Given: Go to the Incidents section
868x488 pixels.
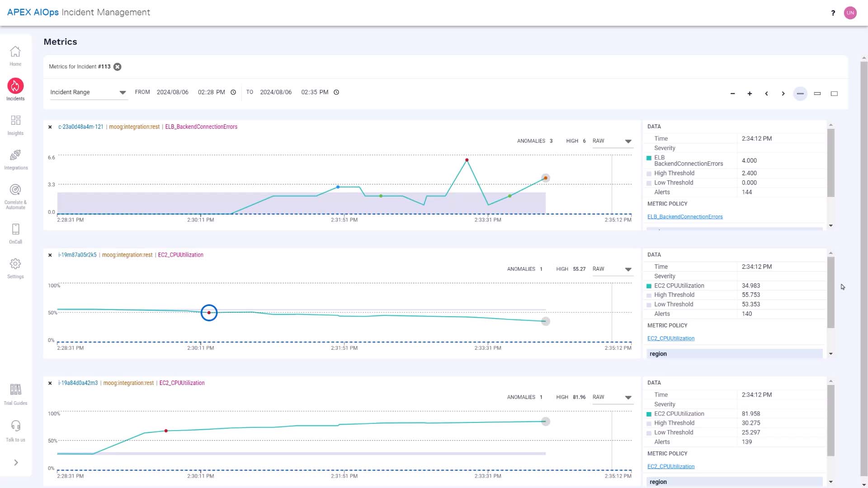Looking at the screenshot, I should (15, 89).
